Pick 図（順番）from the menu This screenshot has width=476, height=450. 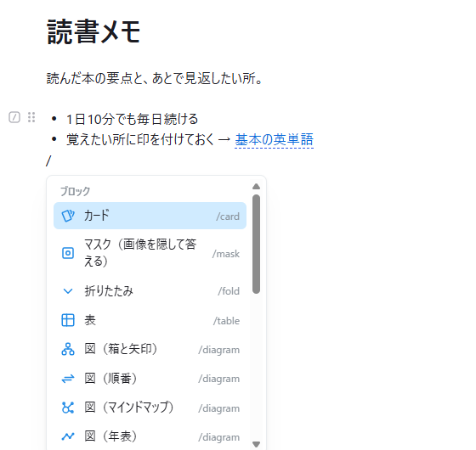(x=150, y=379)
